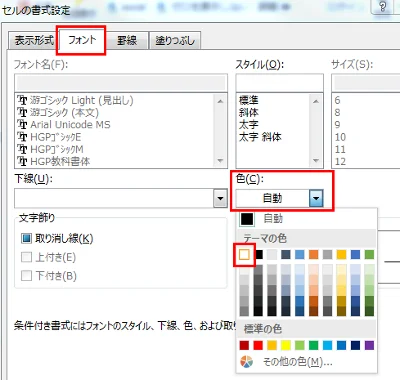Switch to the 表示形式 tab
Screen dimensions: 400x380
(33, 41)
